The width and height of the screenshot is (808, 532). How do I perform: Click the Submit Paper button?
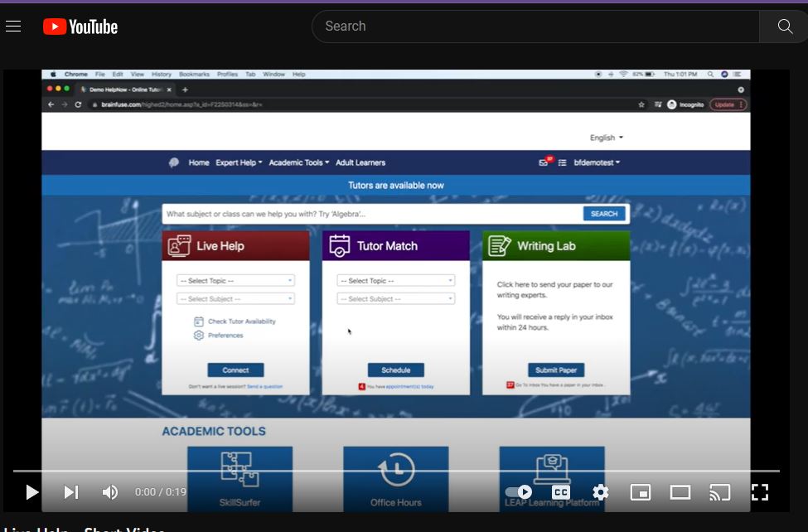[x=555, y=370]
